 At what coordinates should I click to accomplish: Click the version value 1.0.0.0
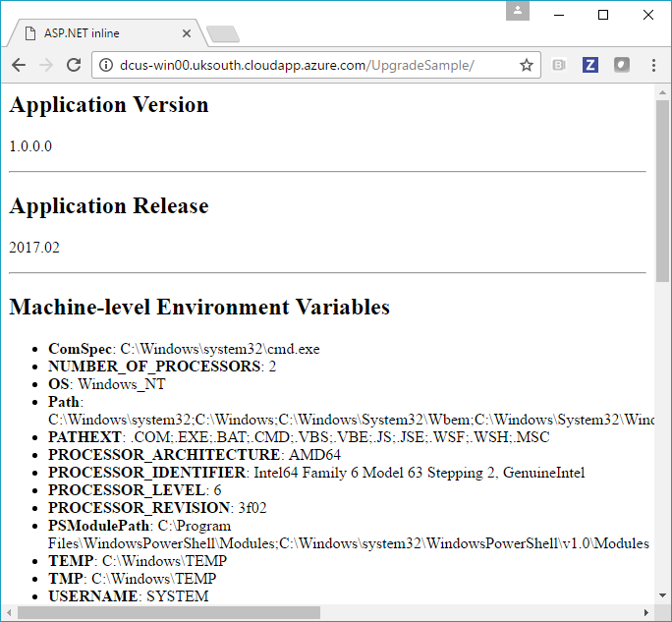coord(30,146)
